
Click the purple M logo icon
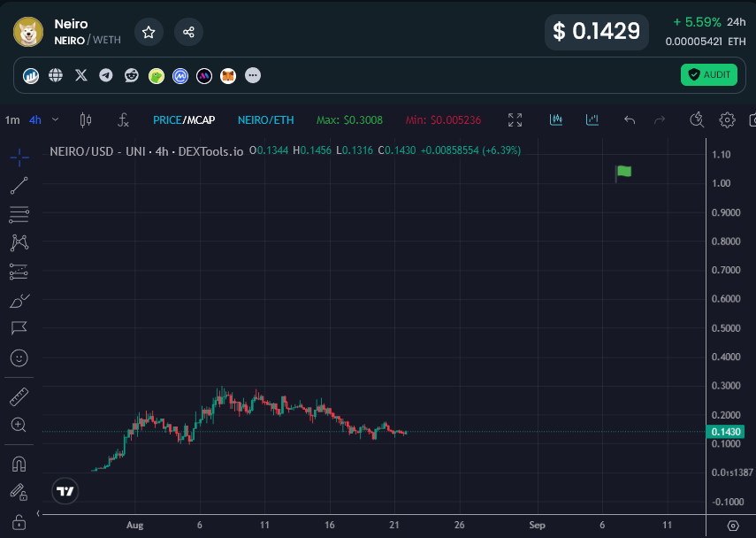[x=204, y=76]
